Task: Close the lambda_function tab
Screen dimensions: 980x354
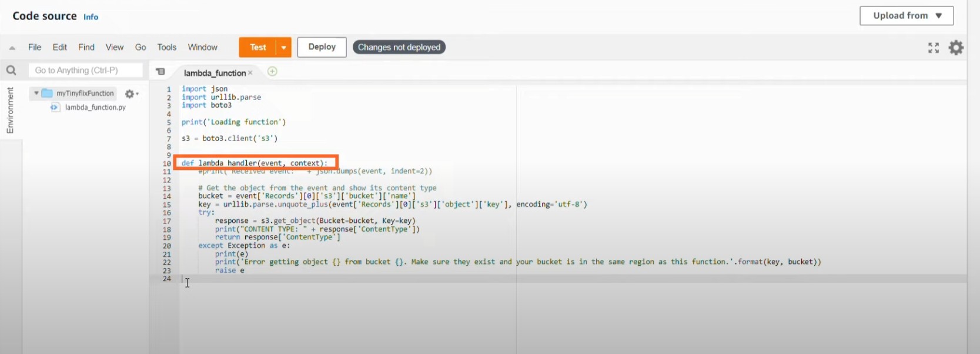Action: coord(250,73)
